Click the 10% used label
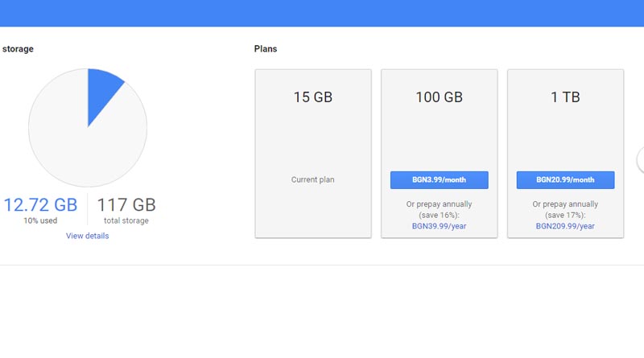The height and width of the screenshot is (358, 644). [x=40, y=220]
